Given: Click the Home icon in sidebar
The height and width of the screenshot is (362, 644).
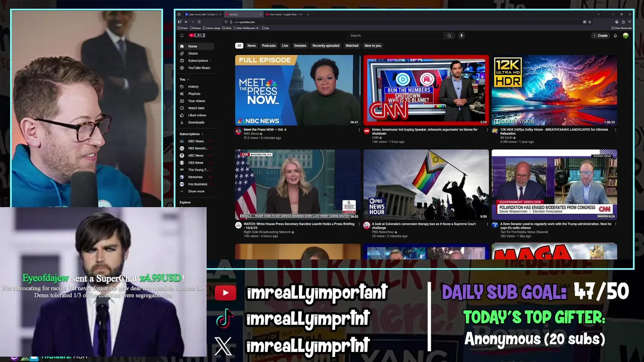Looking at the screenshot, I should 182,46.
